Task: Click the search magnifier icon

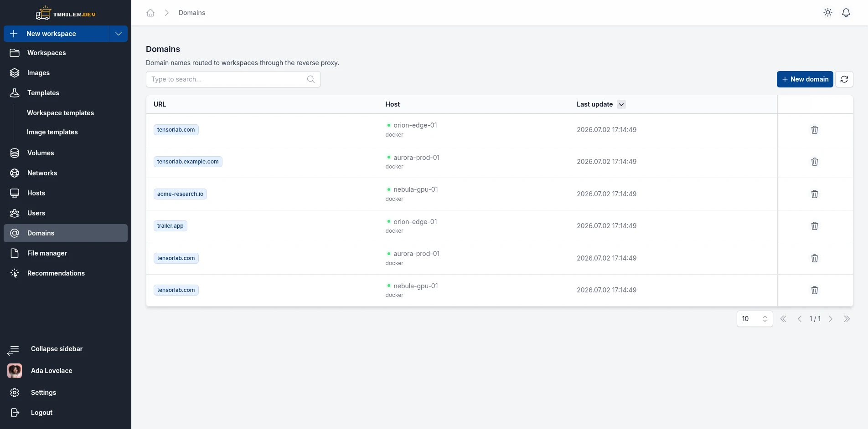Action: [311, 79]
